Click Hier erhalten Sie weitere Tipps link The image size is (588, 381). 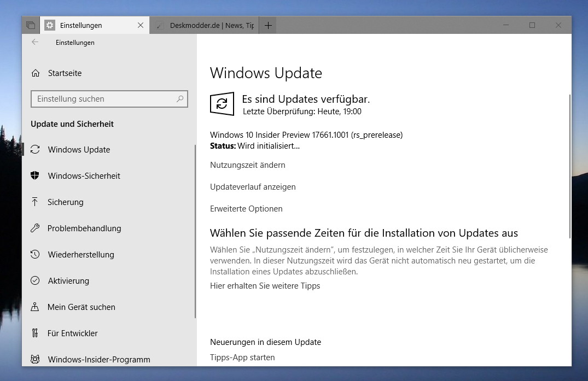pyautogui.click(x=265, y=286)
